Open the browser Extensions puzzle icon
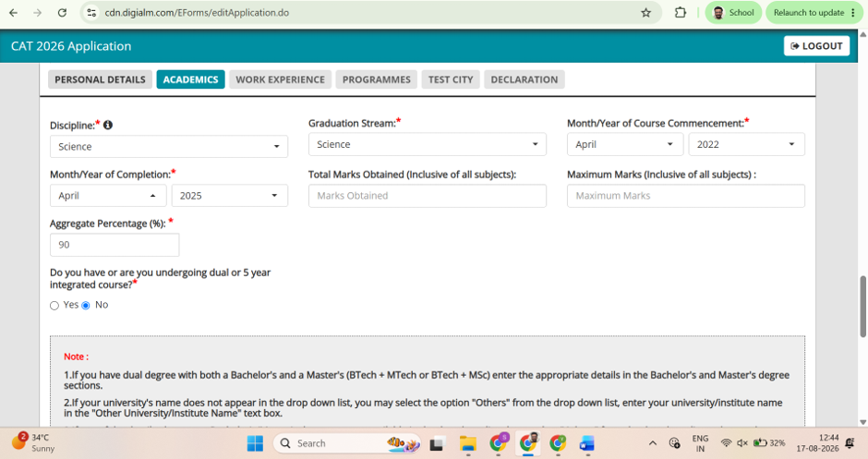The height and width of the screenshot is (459, 868). [681, 13]
